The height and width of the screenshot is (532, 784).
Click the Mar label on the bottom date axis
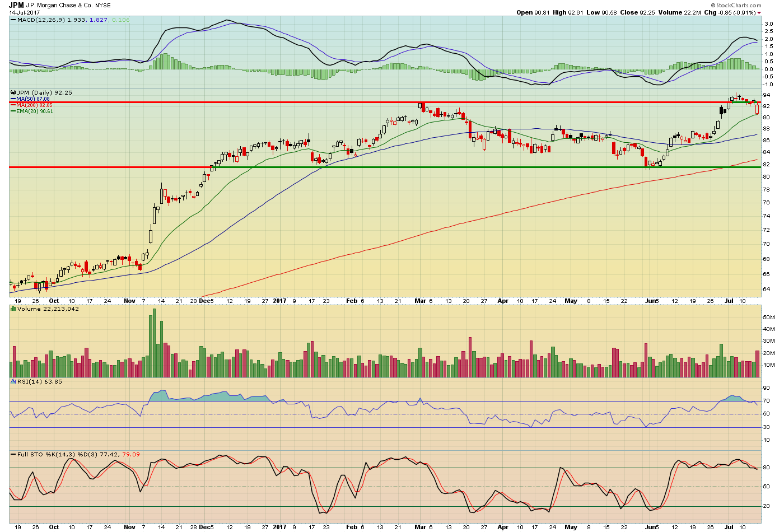tap(420, 527)
